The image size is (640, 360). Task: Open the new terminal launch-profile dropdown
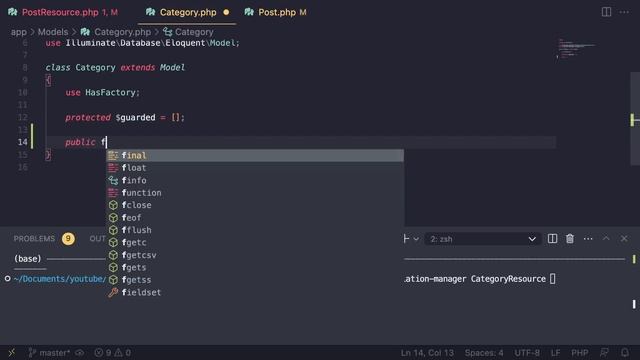(x=416, y=239)
